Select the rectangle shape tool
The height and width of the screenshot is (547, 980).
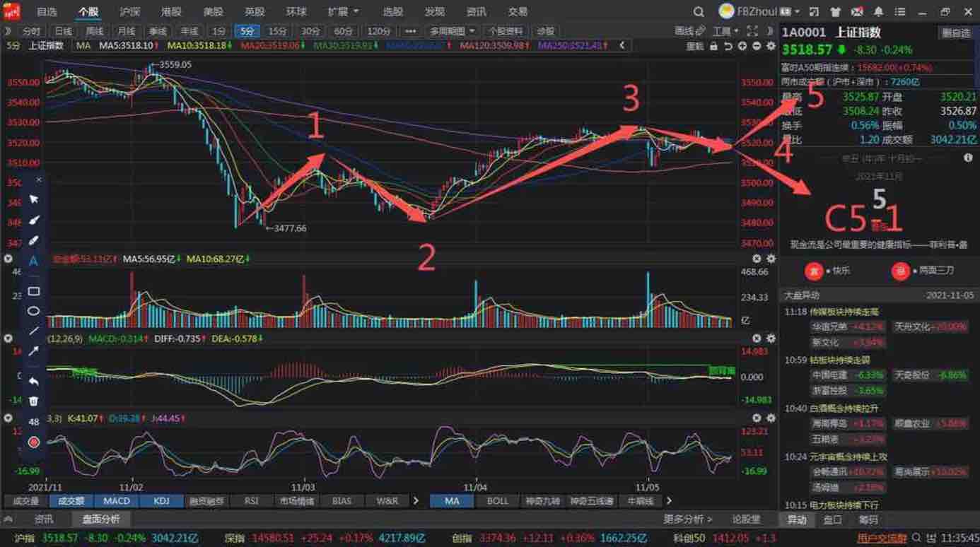(x=33, y=291)
